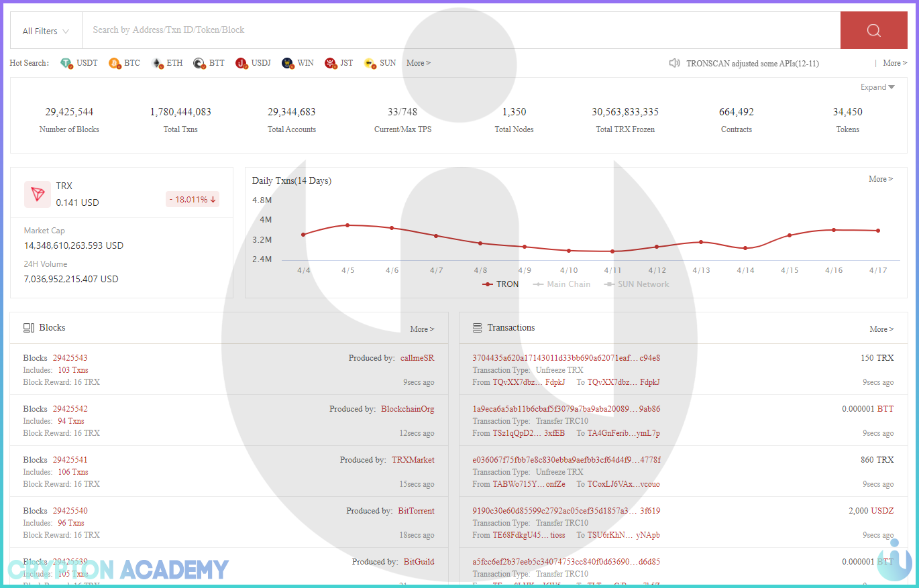This screenshot has height=588, width=919.
Task: Click the -18.011% price change badge
Action: click(x=193, y=200)
